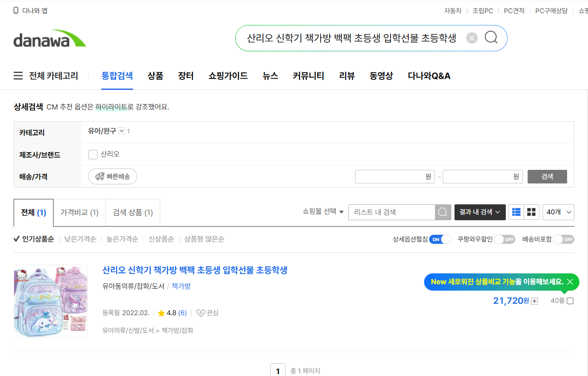
Task: Turn off 상세옵션펼침 toggle
Action: tap(440, 239)
